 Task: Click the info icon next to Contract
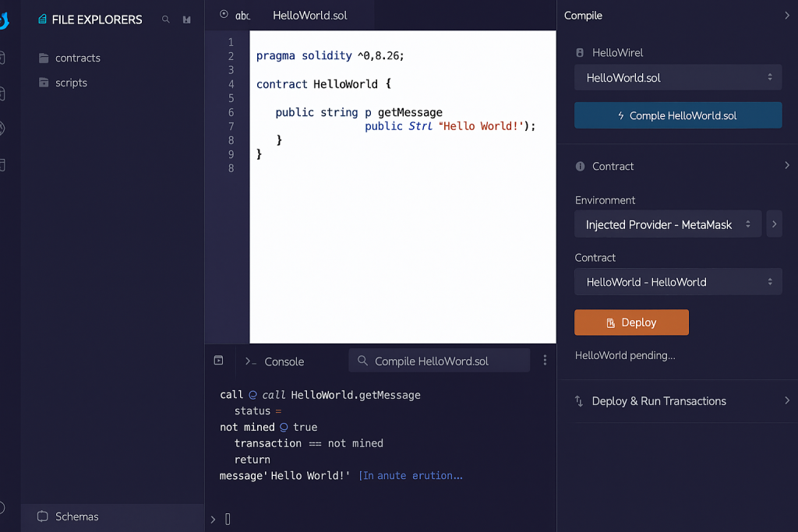pos(580,167)
